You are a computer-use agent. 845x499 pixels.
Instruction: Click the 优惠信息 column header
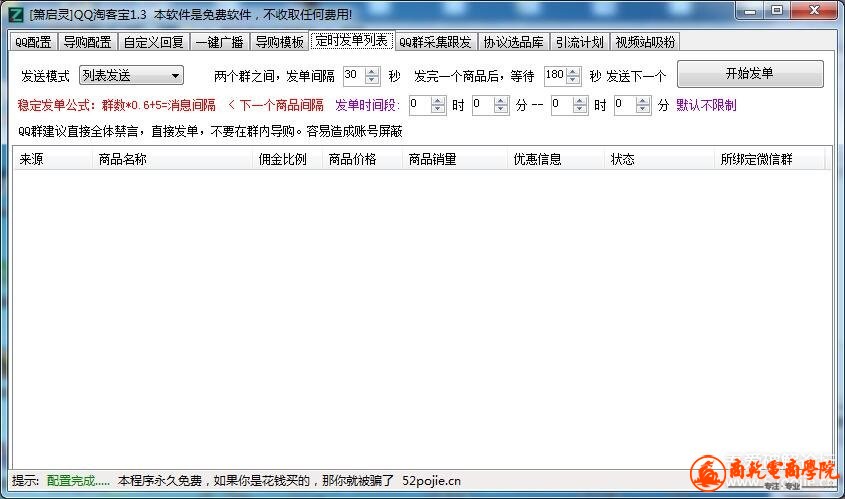pos(555,160)
